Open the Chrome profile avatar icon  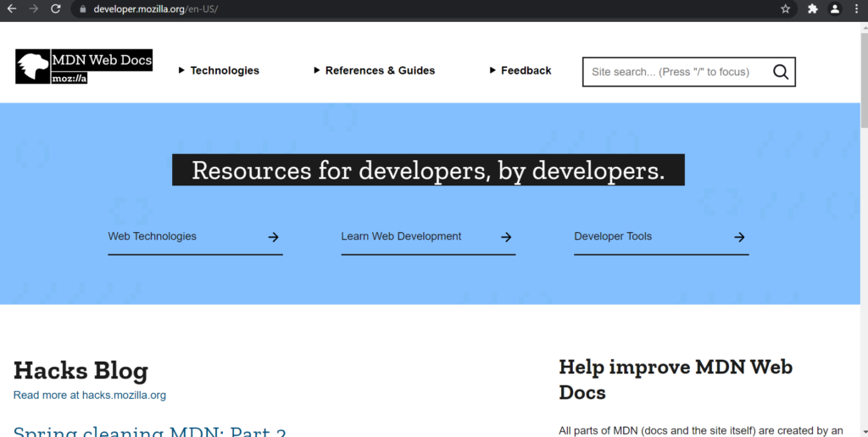point(835,8)
